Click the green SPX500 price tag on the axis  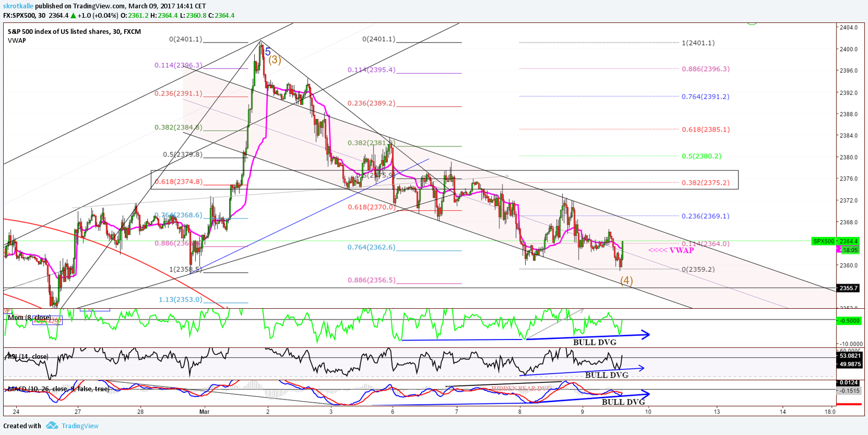click(824, 241)
